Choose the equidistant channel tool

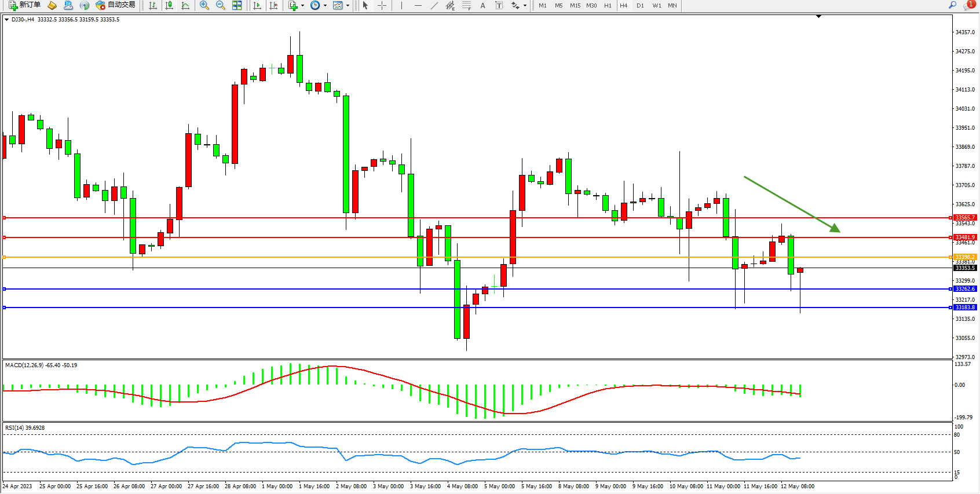point(451,5)
